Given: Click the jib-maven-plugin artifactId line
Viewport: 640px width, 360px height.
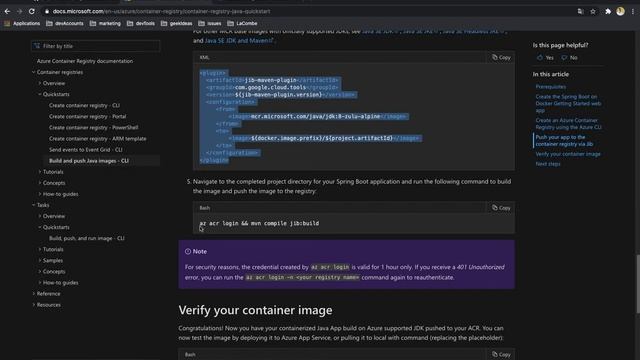Looking at the screenshot, I should 272,80.
